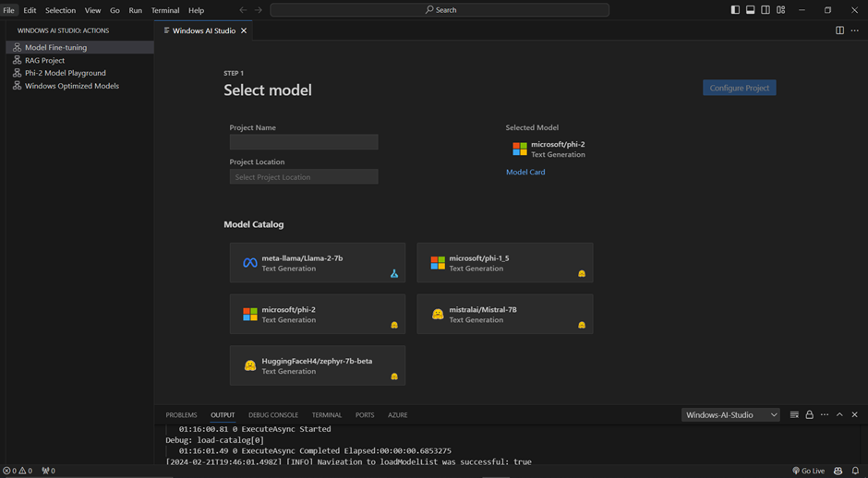Split the editor to the right

pyautogui.click(x=839, y=30)
